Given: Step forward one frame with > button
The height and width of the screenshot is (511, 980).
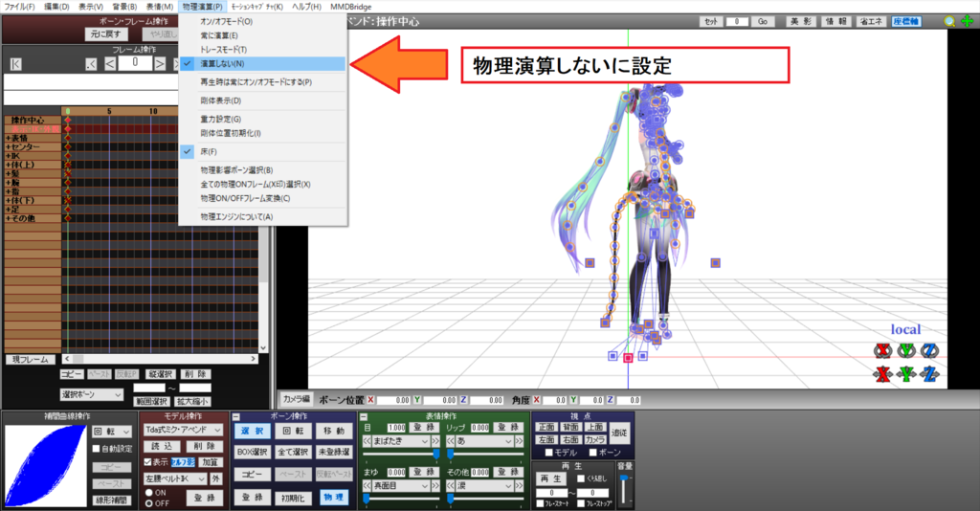Looking at the screenshot, I should pyautogui.click(x=160, y=64).
